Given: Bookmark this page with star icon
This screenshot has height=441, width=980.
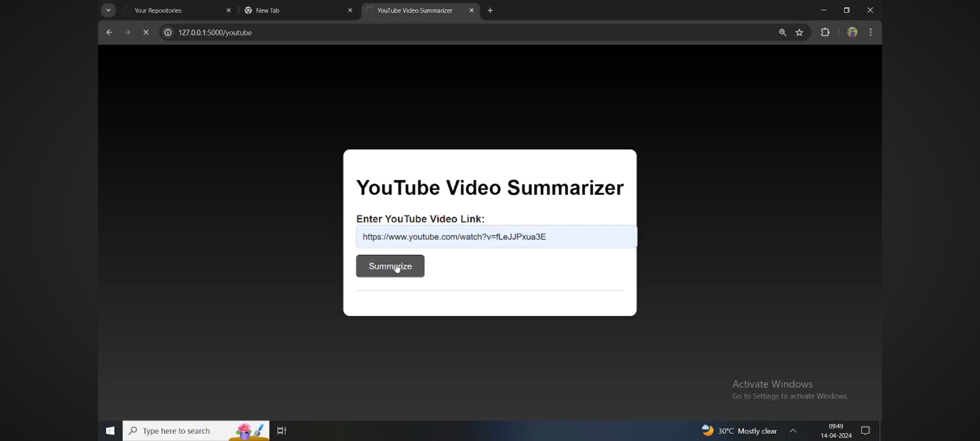Looking at the screenshot, I should (800, 32).
